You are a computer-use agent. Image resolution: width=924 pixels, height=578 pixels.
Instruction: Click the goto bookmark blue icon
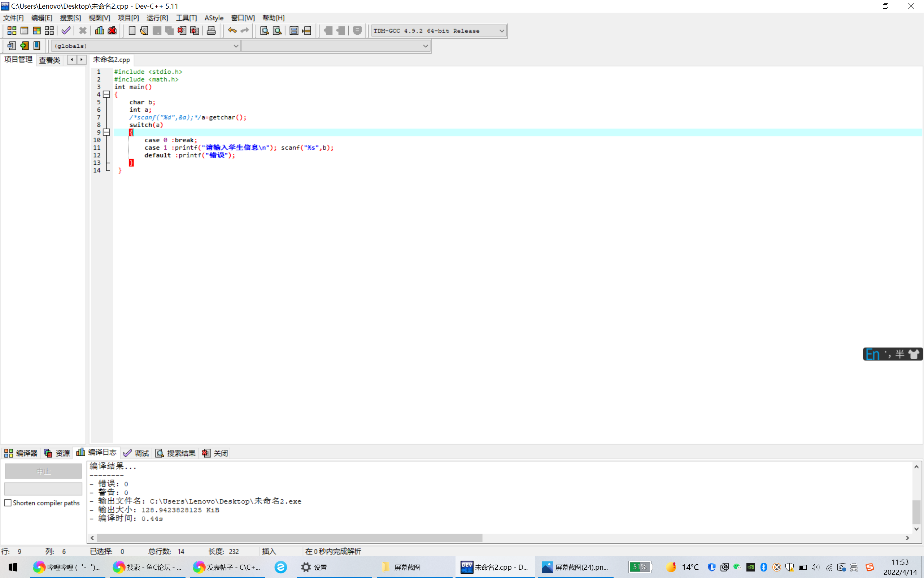click(x=37, y=46)
